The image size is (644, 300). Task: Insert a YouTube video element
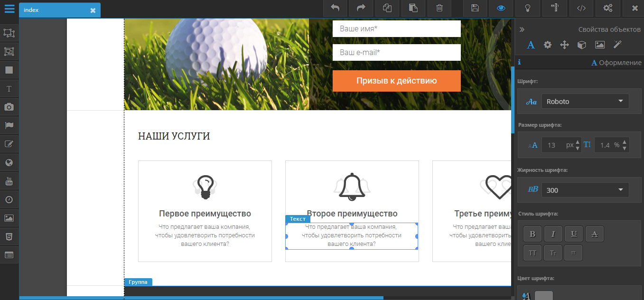9,181
